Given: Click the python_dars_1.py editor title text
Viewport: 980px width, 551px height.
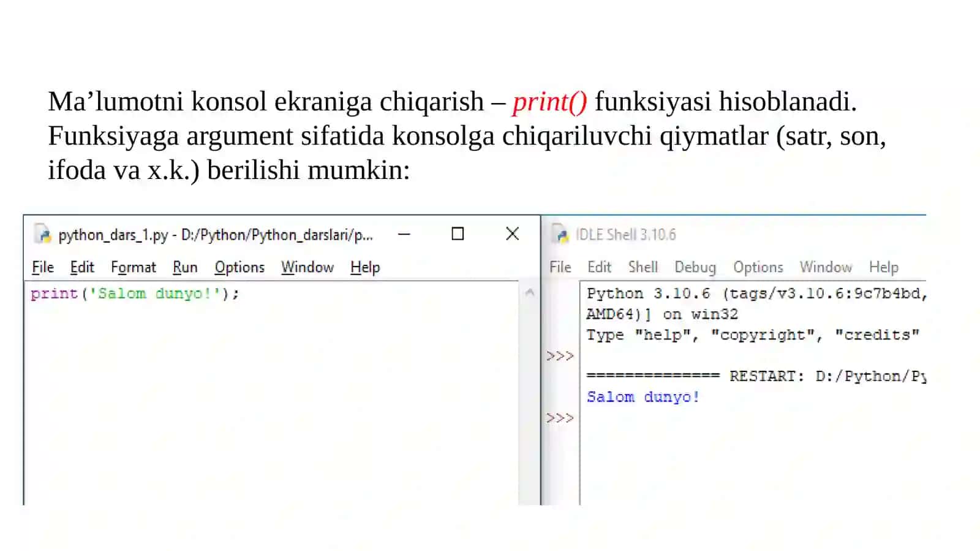Looking at the screenshot, I should click(x=216, y=235).
